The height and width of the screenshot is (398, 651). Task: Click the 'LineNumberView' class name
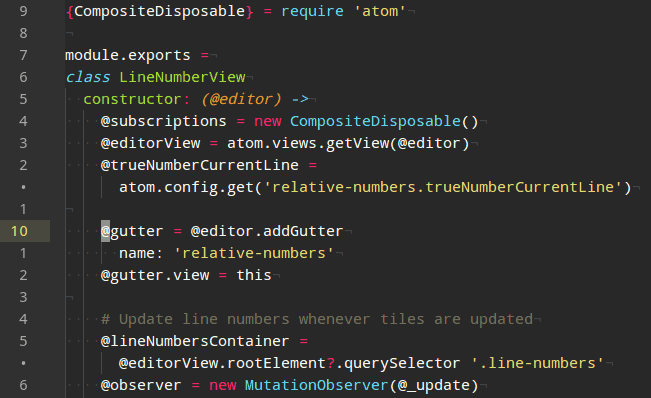pos(182,77)
